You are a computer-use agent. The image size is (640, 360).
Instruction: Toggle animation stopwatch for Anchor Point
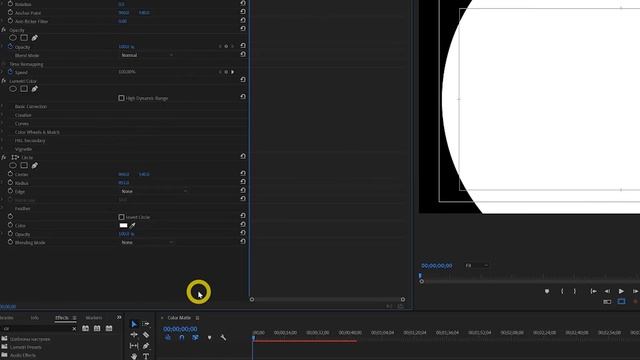(x=10, y=12)
